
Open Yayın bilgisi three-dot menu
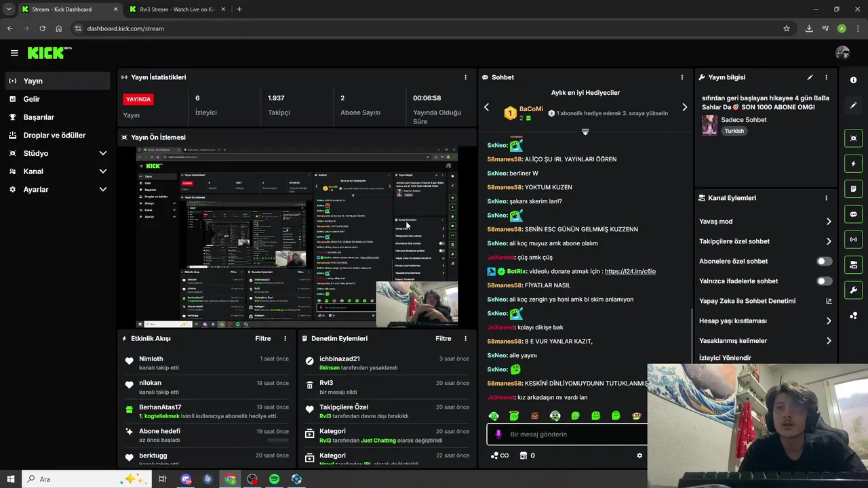click(x=826, y=77)
